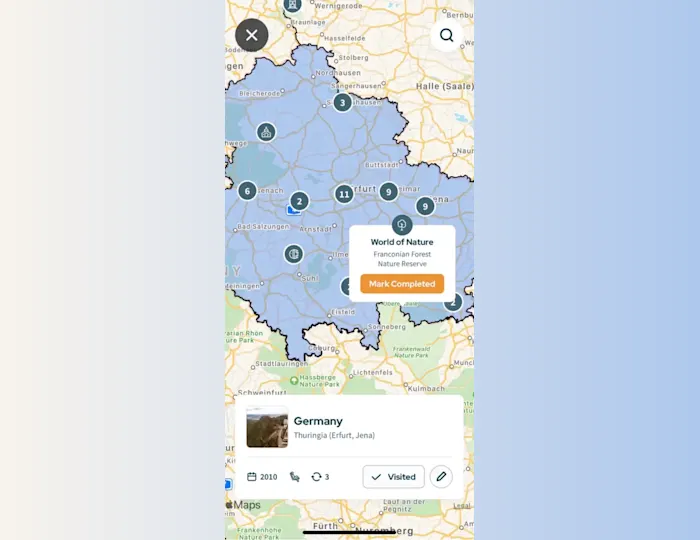The width and height of the screenshot is (700, 540).
Task: Open the cluster marker labeled 6
Action: [x=247, y=191]
